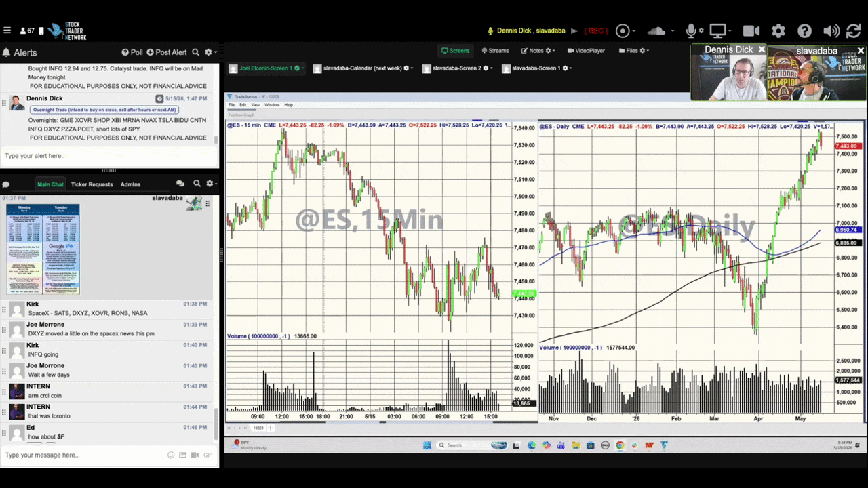Click the Overnight Trade tag on Dennis Dick's alert
The width and height of the screenshot is (868, 488).
104,110
